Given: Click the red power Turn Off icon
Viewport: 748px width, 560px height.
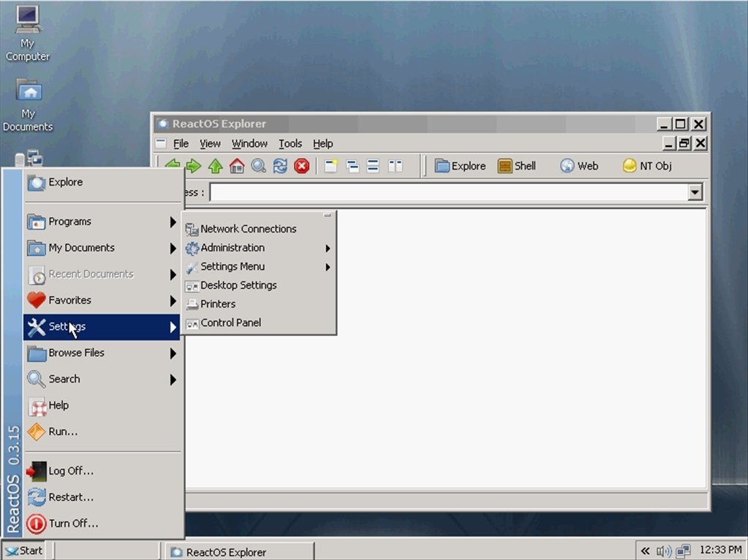Looking at the screenshot, I should tap(37, 523).
